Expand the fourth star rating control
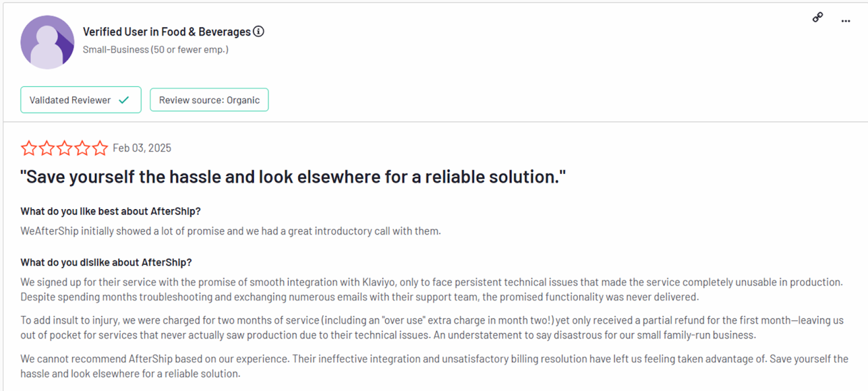Image resolution: width=868 pixels, height=391 pixels. pyautogui.click(x=82, y=148)
